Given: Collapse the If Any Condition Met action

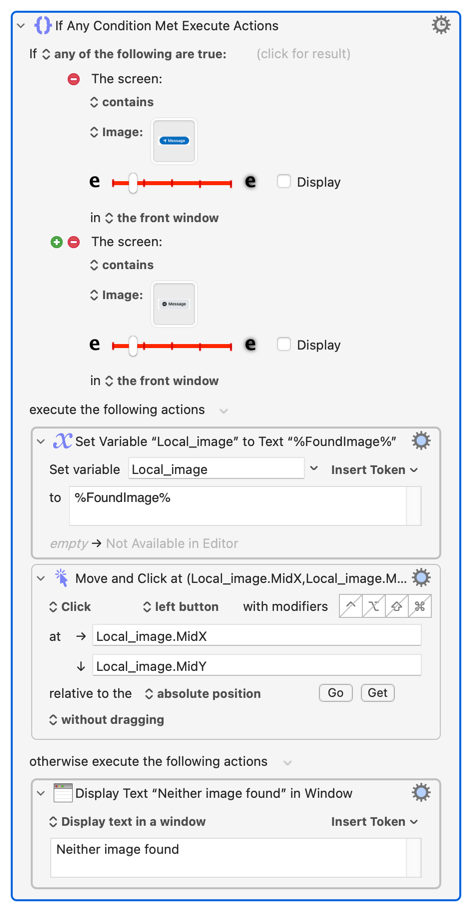Looking at the screenshot, I should click(22, 26).
